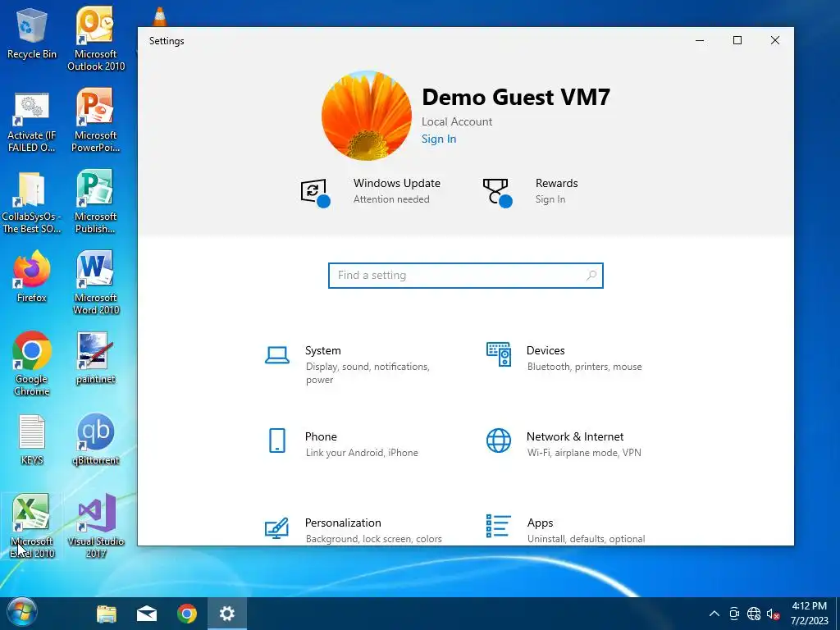Click the 'Wi-Fi, airplane mode, VPN' text
Image resolution: width=840 pixels, height=630 pixels.
pyautogui.click(x=584, y=453)
